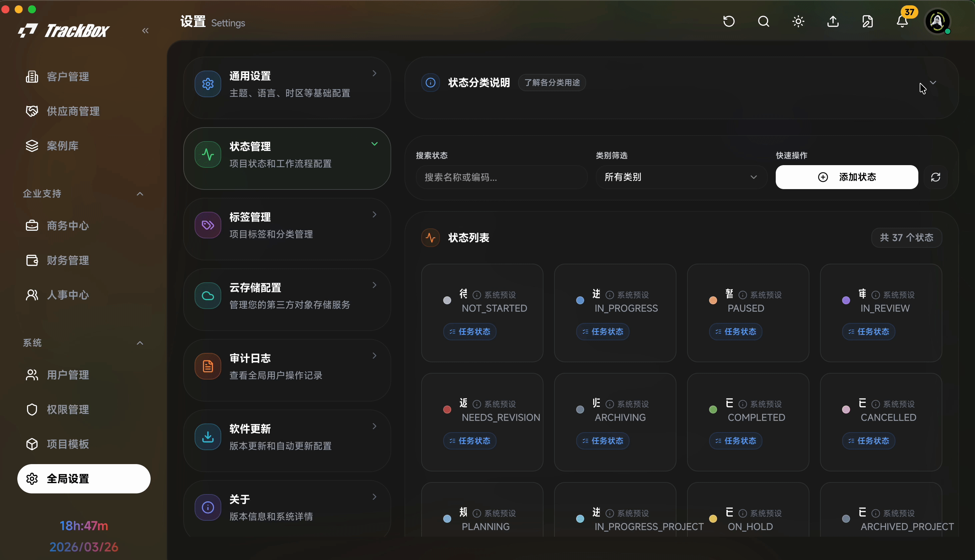Click the red color dot of NEEDS_REVISION
The width and height of the screenshot is (975, 560).
(447, 410)
